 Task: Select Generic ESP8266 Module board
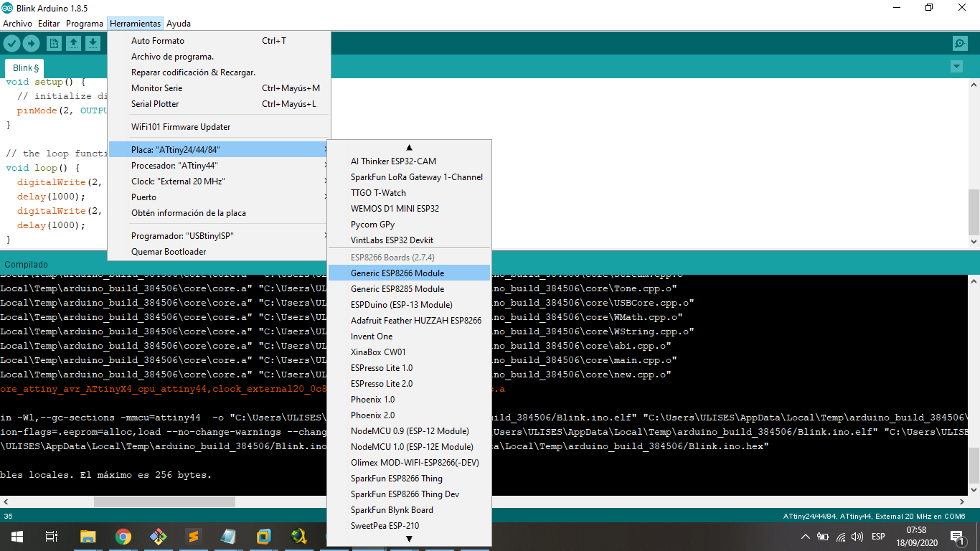[x=410, y=273]
